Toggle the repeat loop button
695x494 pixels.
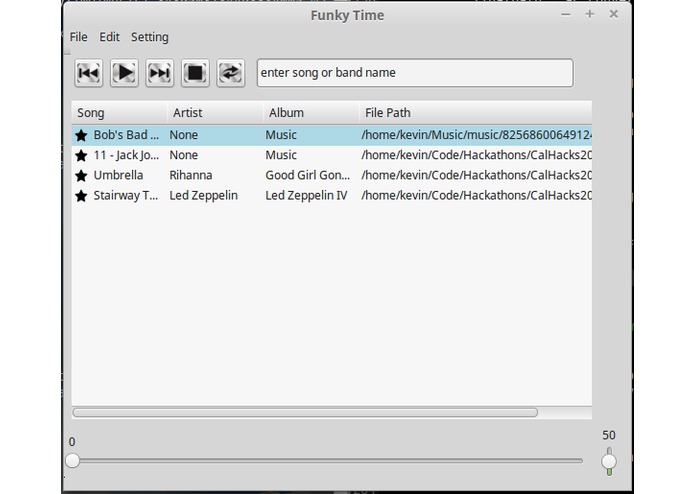(230, 73)
